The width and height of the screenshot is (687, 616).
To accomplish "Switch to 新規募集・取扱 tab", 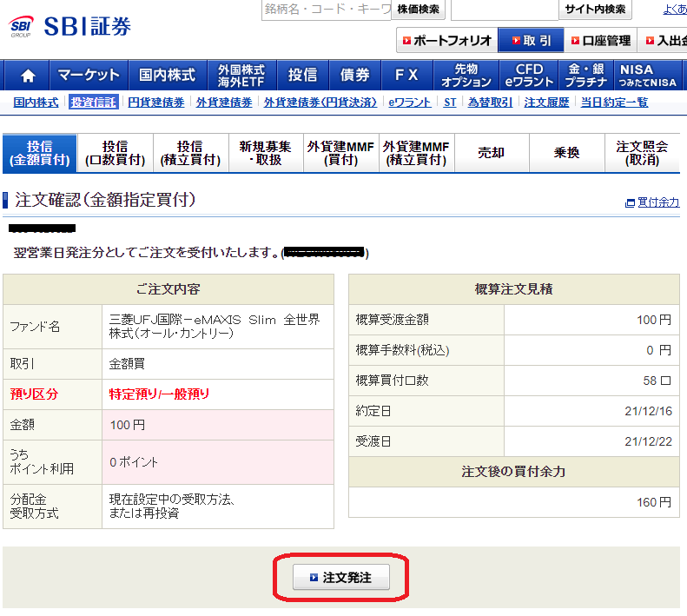I will [266, 153].
